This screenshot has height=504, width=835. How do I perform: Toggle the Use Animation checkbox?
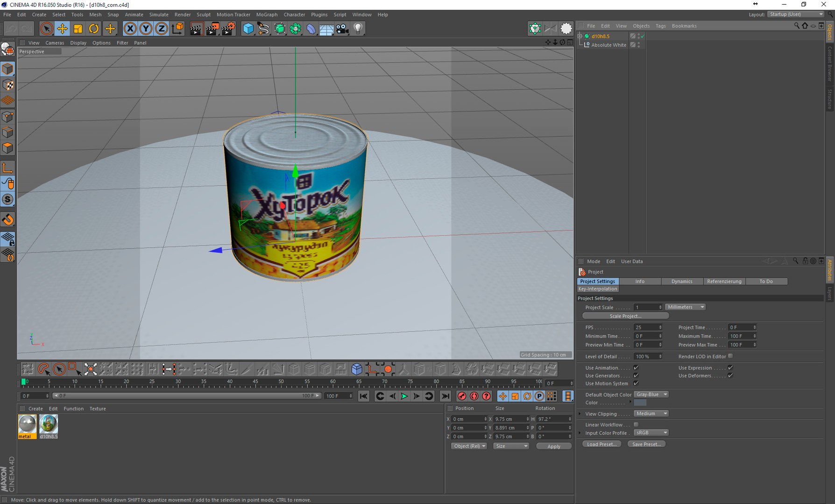click(636, 368)
